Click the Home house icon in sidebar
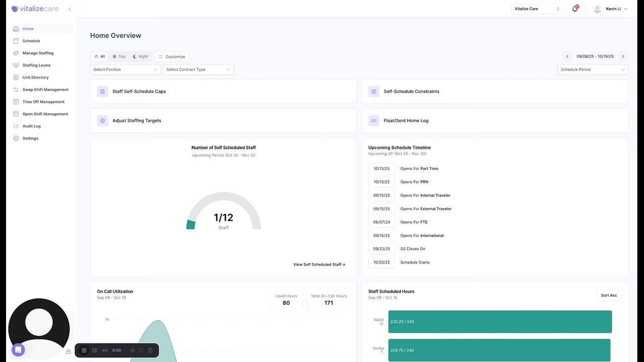This screenshot has width=644, height=362. pyautogui.click(x=16, y=29)
